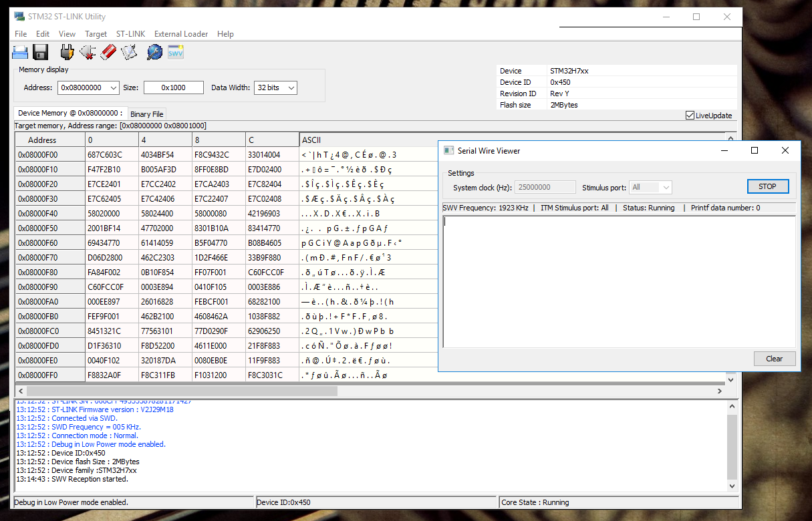Image resolution: width=812 pixels, height=521 pixels.
Task: Open the Target menu
Action: (x=96, y=34)
